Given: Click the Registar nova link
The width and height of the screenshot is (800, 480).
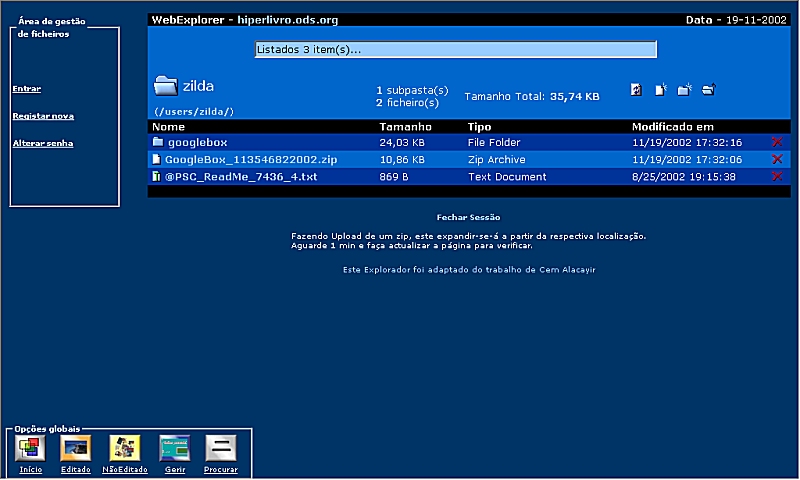Looking at the screenshot, I should (x=43, y=116).
